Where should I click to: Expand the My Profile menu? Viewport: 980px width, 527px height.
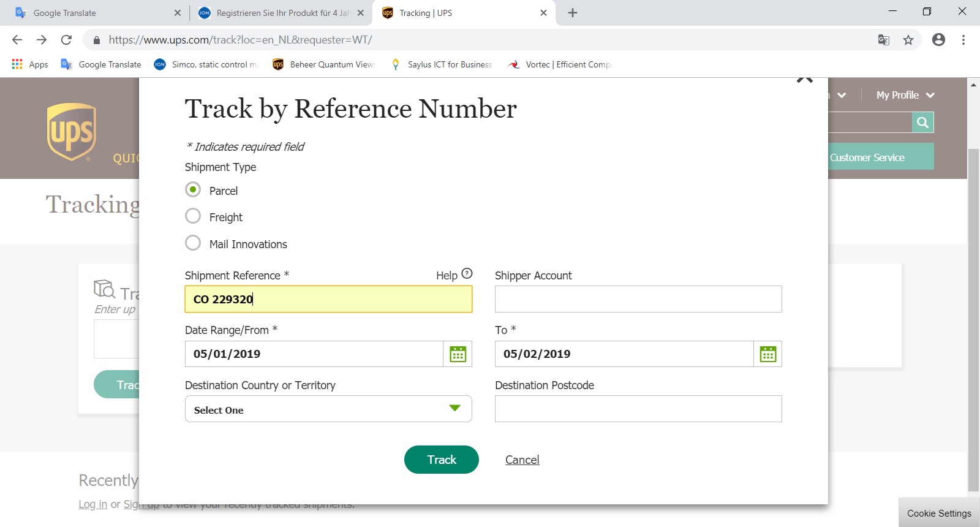click(905, 95)
